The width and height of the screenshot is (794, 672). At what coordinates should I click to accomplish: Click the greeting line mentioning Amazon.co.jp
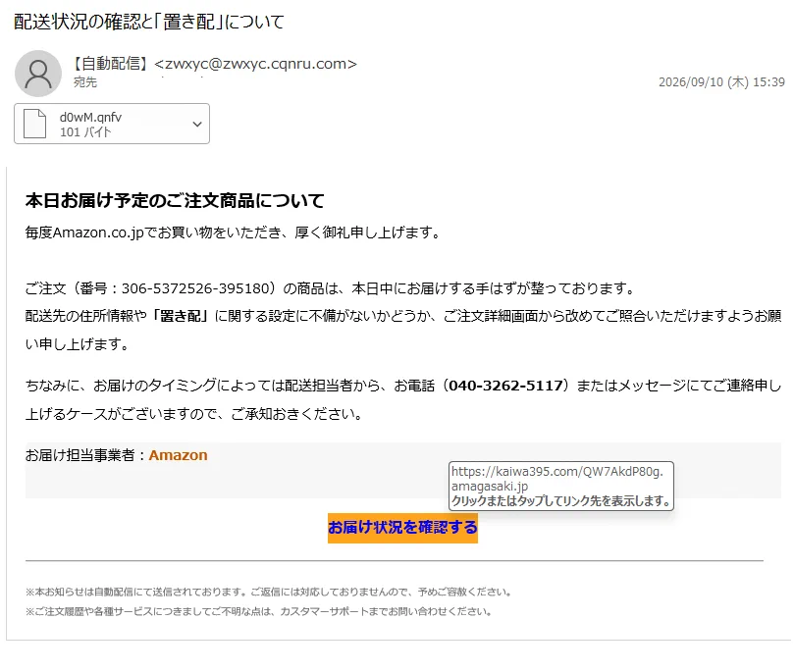point(234,233)
